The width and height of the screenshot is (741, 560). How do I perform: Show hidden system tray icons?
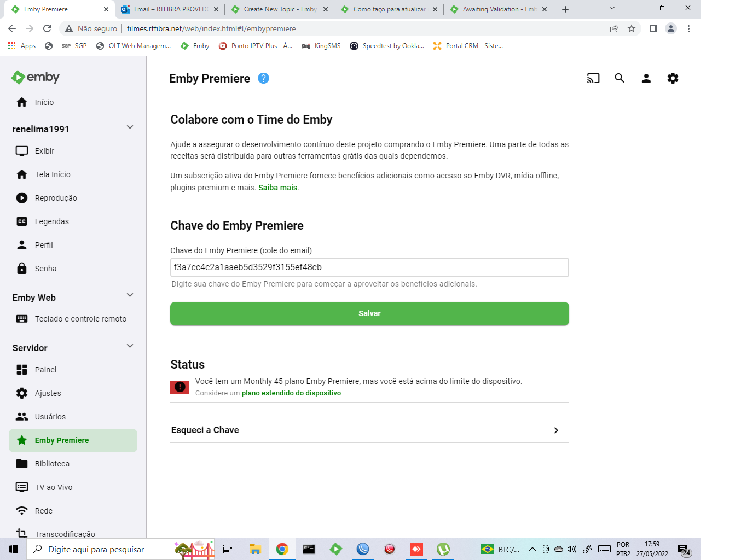[x=532, y=549]
